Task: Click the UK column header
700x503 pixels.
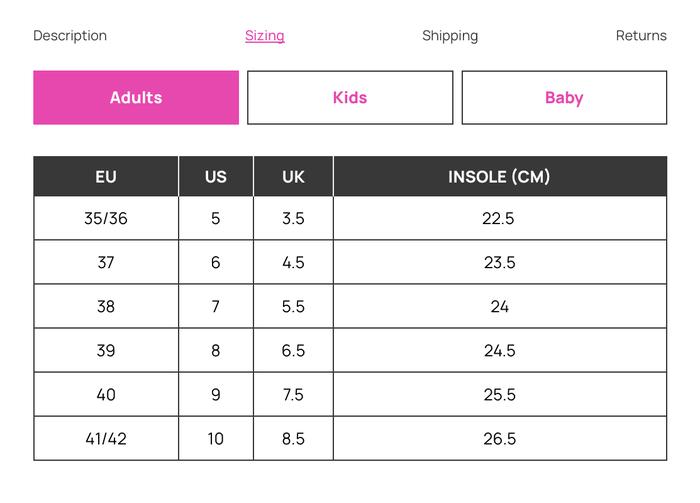Action: click(293, 177)
